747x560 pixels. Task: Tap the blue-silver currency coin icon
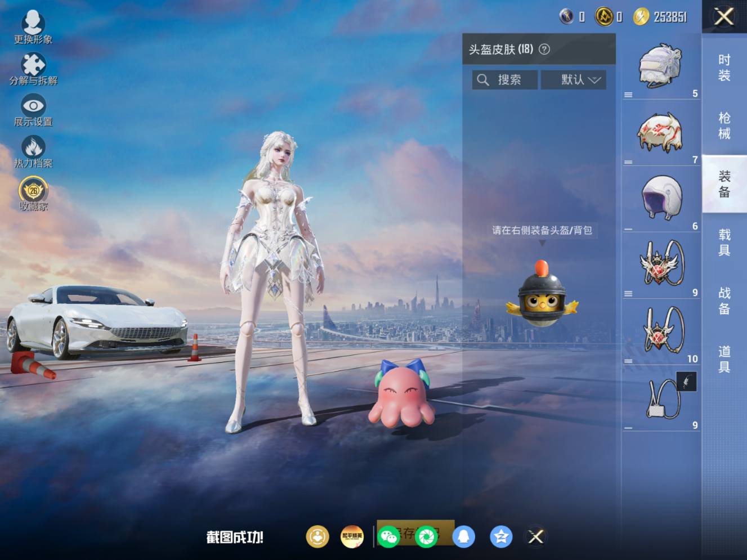coord(566,16)
